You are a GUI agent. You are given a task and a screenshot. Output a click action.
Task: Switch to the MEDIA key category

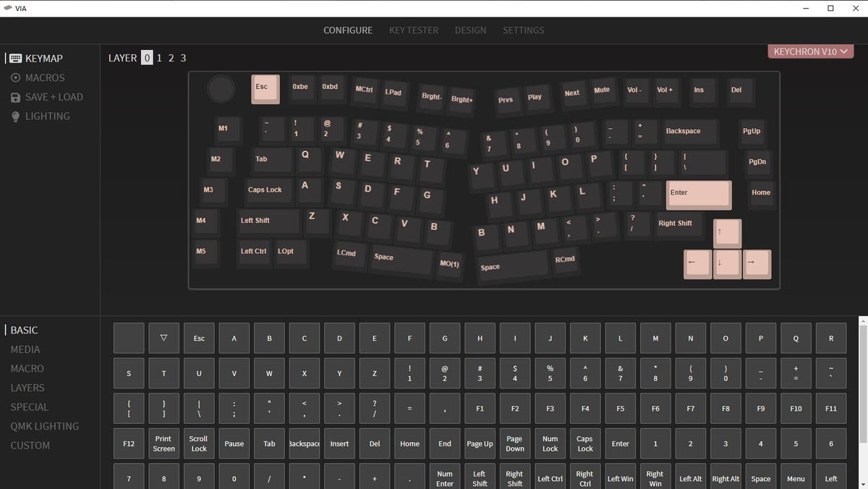coord(25,349)
